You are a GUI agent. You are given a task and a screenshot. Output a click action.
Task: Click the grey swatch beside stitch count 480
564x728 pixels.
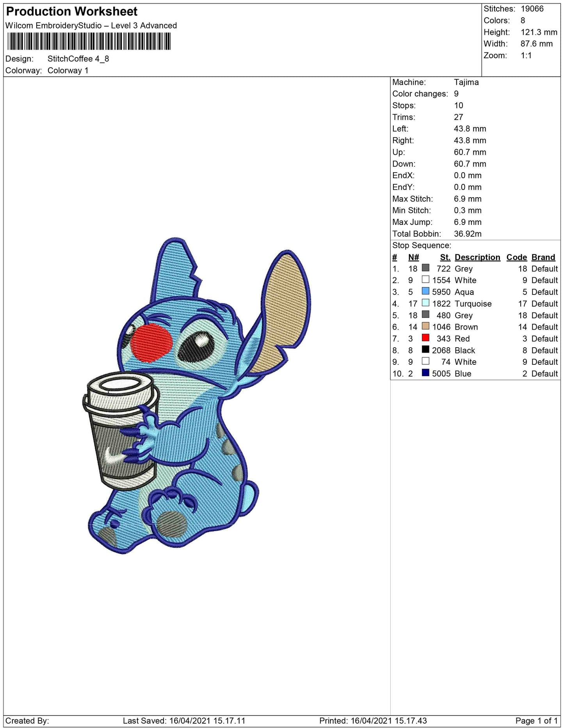[x=425, y=315]
